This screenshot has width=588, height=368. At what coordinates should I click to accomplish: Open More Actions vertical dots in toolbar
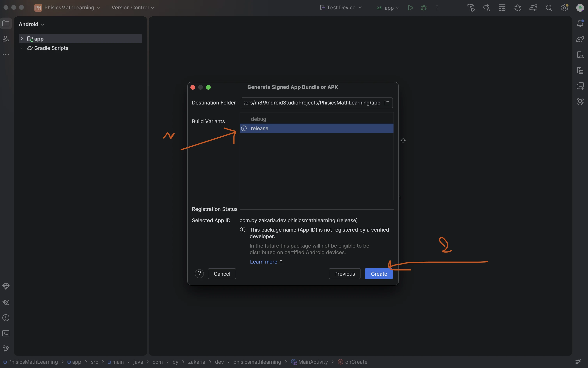tap(437, 8)
